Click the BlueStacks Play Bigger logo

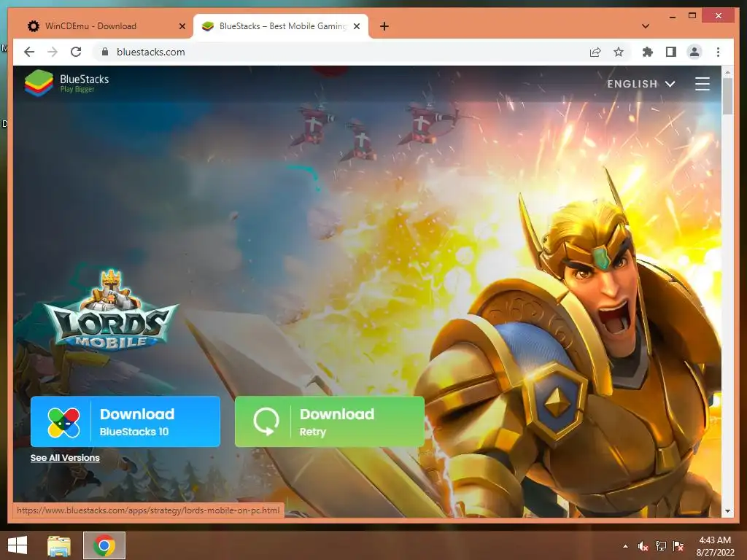[66, 83]
